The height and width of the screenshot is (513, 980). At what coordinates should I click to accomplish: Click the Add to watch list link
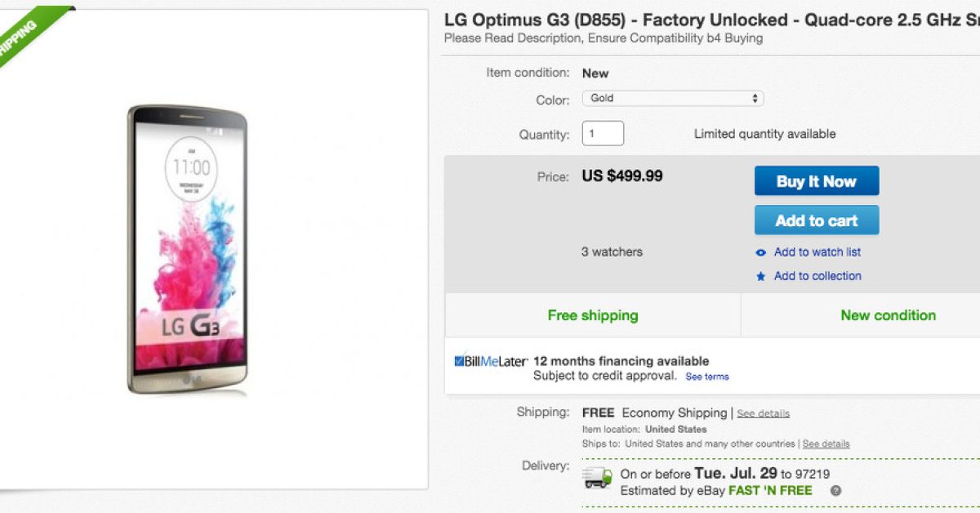817,252
